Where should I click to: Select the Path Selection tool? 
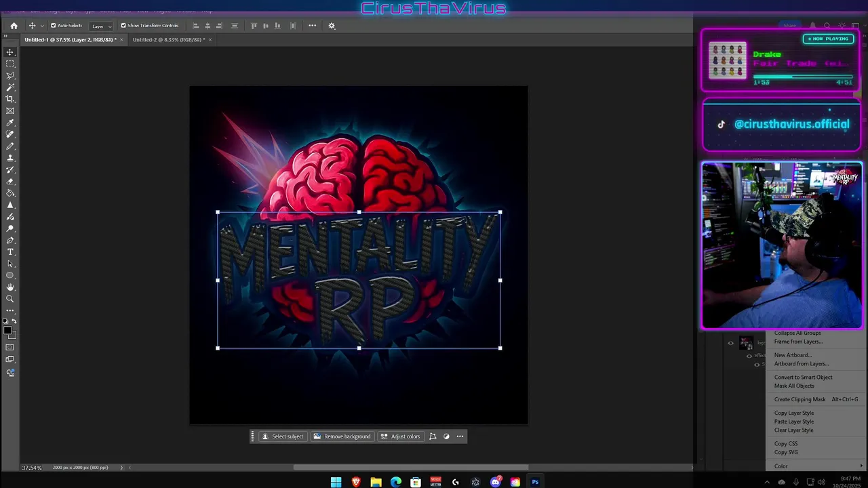coord(10,264)
